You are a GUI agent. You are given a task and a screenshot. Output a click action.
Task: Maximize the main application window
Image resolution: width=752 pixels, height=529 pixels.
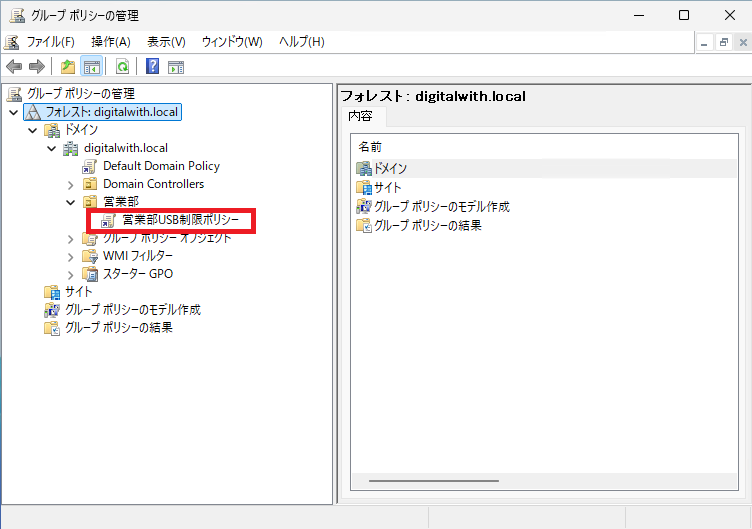tap(684, 15)
